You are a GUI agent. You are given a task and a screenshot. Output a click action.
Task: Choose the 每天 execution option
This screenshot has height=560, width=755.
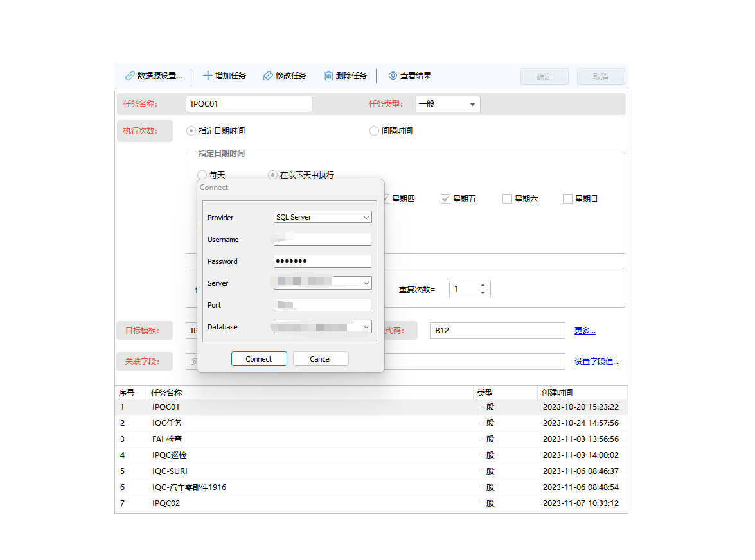[200, 174]
